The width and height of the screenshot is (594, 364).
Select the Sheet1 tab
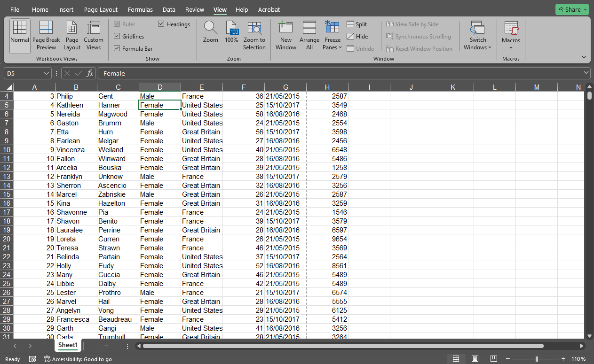click(x=68, y=345)
